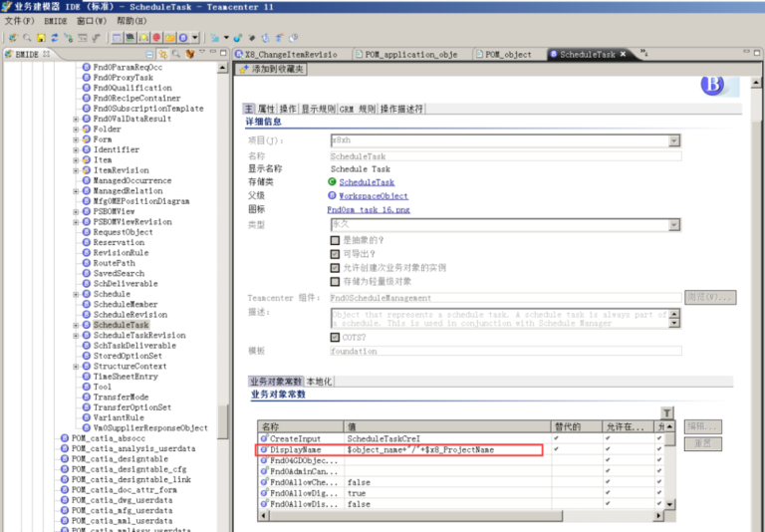Expand the Schedule tree node
This screenshot has width=765, height=532.
tap(76, 294)
